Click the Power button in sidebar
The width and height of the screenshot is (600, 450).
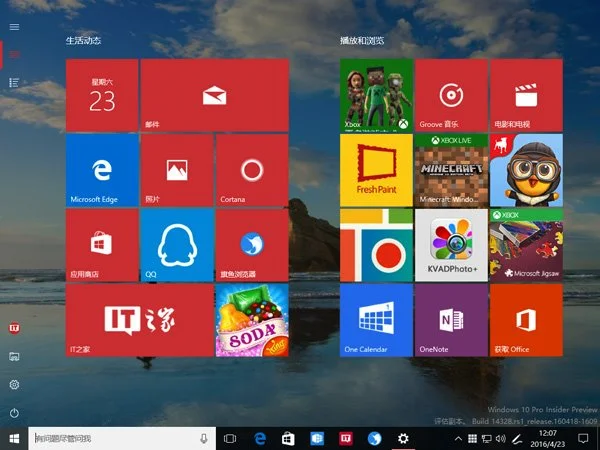14,413
